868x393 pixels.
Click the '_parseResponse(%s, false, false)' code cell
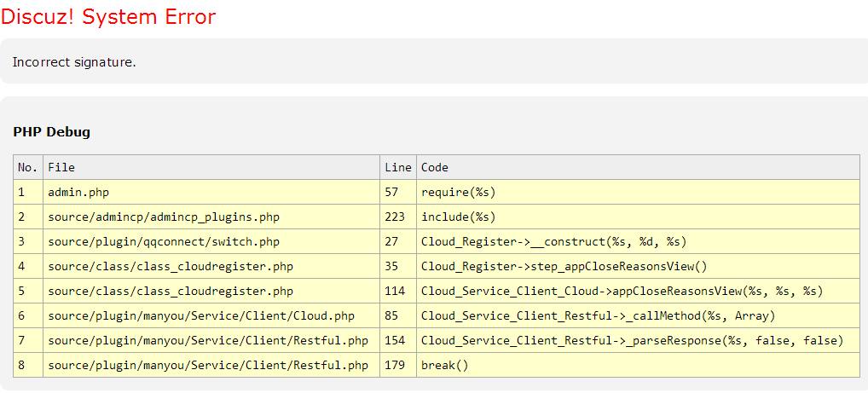638,340
